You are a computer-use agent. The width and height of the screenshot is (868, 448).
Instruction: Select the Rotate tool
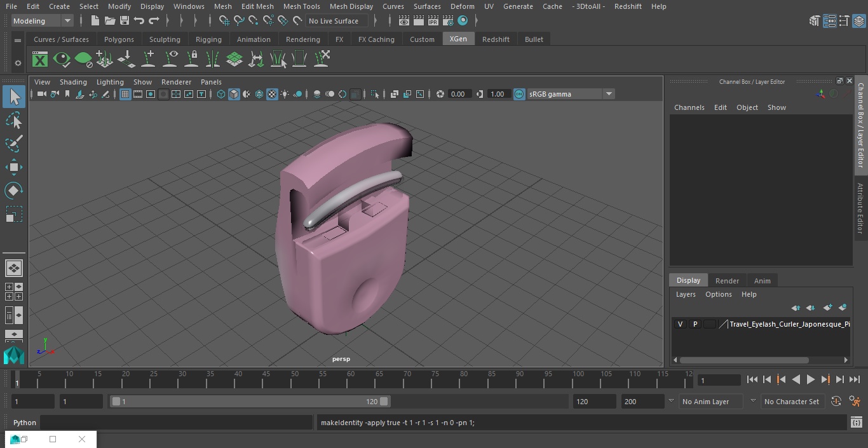point(14,191)
